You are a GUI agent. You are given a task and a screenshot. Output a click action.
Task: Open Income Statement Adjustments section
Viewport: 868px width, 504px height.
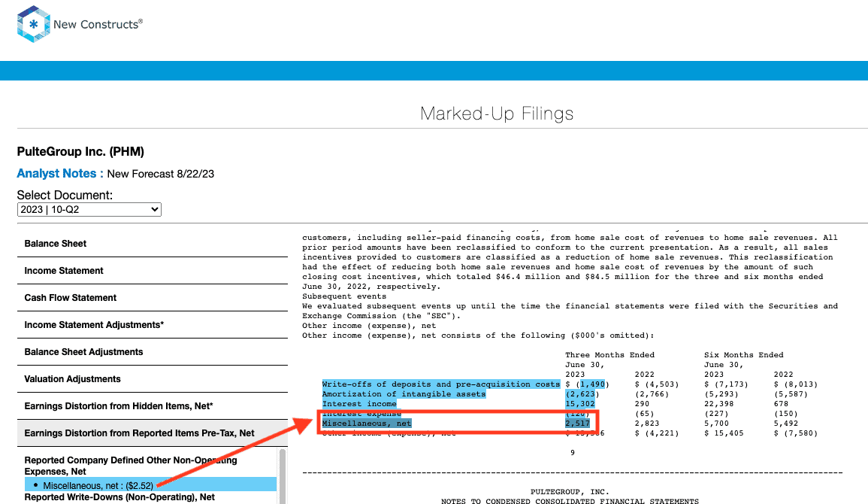click(x=153, y=325)
